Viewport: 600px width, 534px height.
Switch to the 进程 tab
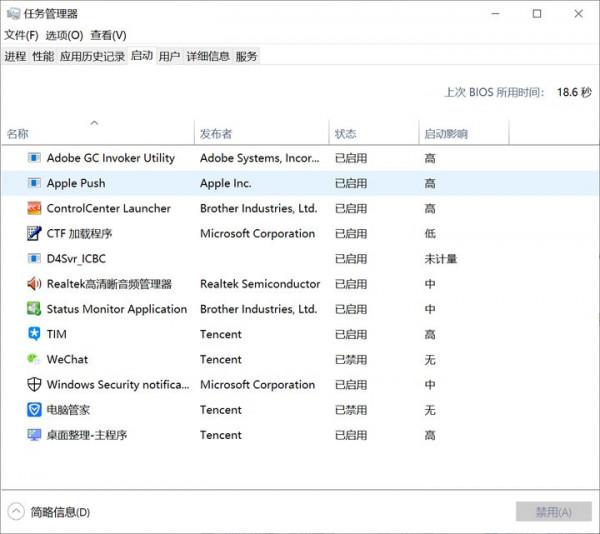(x=15, y=57)
